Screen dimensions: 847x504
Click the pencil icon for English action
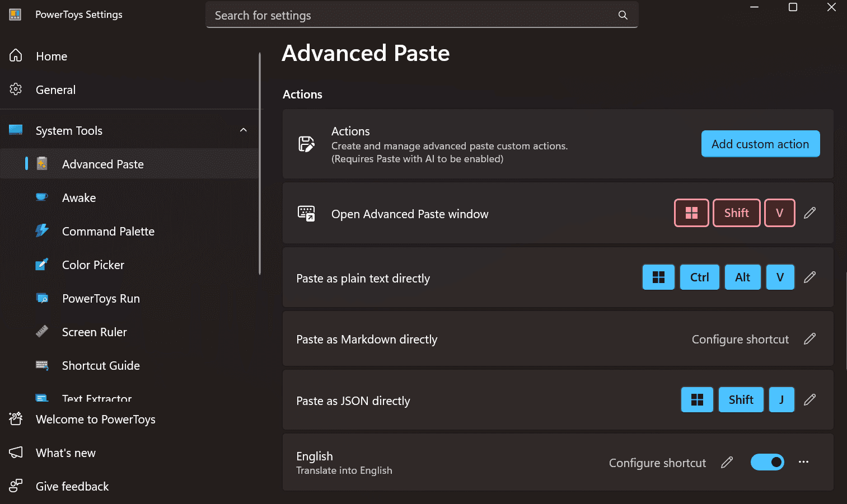tap(727, 463)
